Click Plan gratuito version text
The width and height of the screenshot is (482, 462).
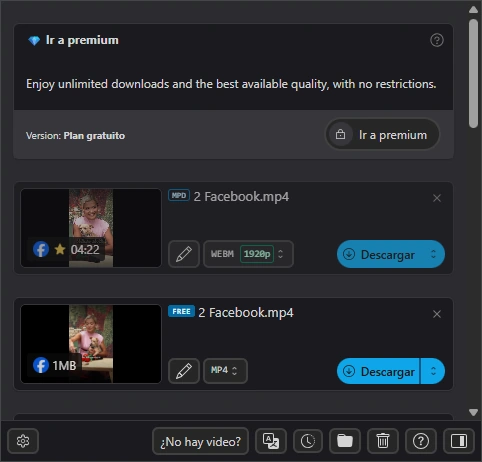(x=94, y=136)
